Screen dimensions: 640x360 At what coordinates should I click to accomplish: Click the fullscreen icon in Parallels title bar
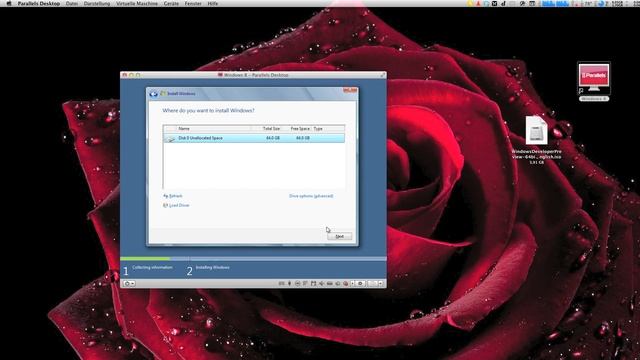[382, 75]
